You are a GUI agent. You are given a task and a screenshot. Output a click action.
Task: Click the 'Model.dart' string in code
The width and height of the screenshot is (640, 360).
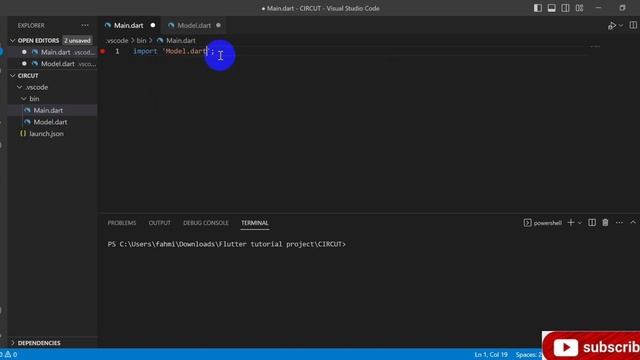(185, 51)
